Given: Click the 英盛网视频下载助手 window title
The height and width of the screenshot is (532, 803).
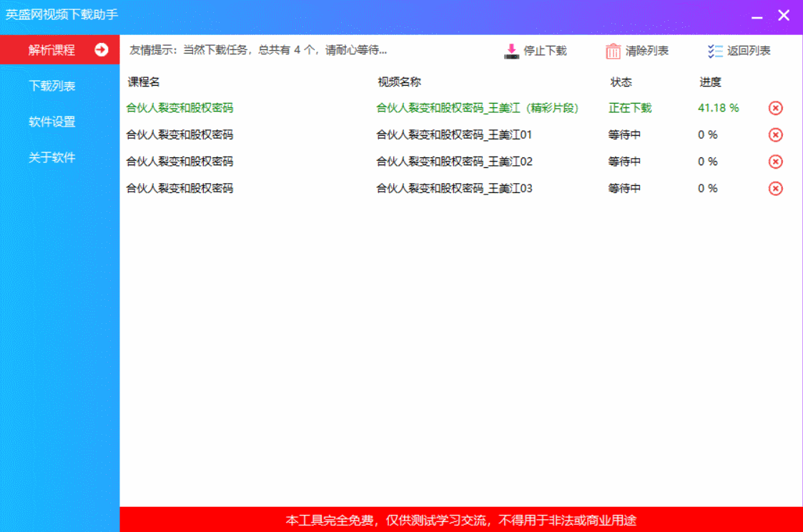Looking at the screenshot, I should tap(61, 14).
